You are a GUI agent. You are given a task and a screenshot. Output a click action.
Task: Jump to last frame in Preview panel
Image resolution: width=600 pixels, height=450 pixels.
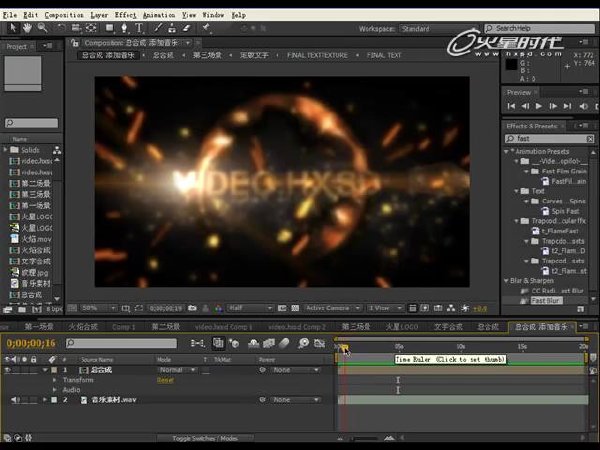click(x=567, y=106)
